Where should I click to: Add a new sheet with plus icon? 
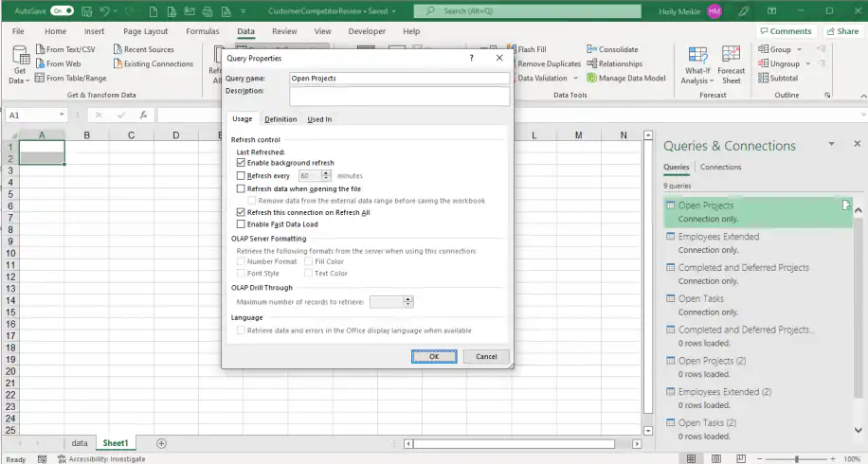click(x=161, y=443)
